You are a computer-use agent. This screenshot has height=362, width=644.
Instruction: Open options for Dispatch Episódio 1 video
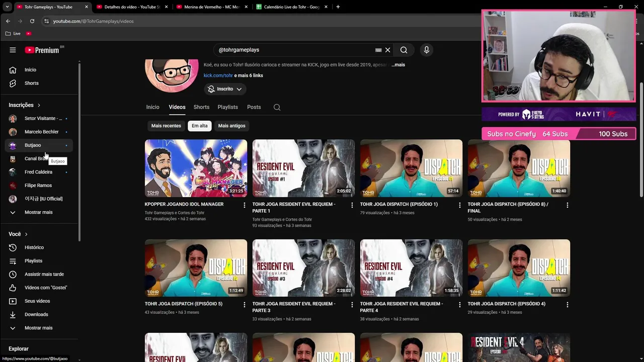(460, 205)
